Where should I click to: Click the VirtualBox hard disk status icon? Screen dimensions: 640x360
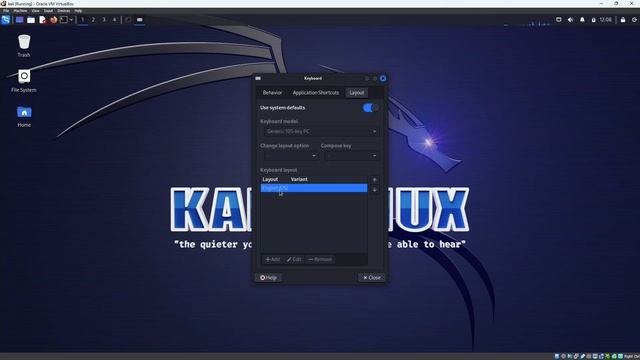[x=557, y=356]
